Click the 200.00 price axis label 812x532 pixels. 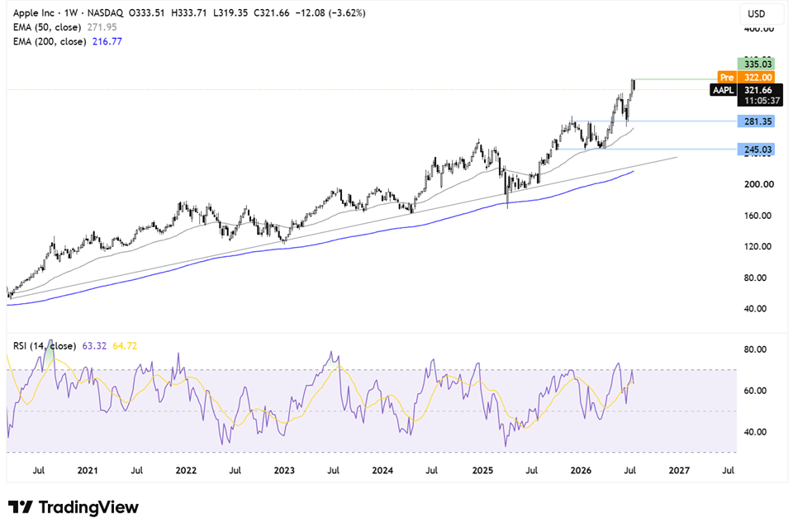click(x=759, y=184)
